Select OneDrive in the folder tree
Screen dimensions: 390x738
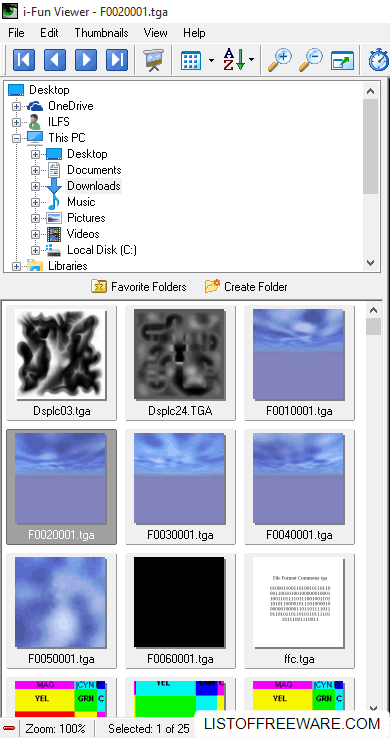(x=71, y=106)
